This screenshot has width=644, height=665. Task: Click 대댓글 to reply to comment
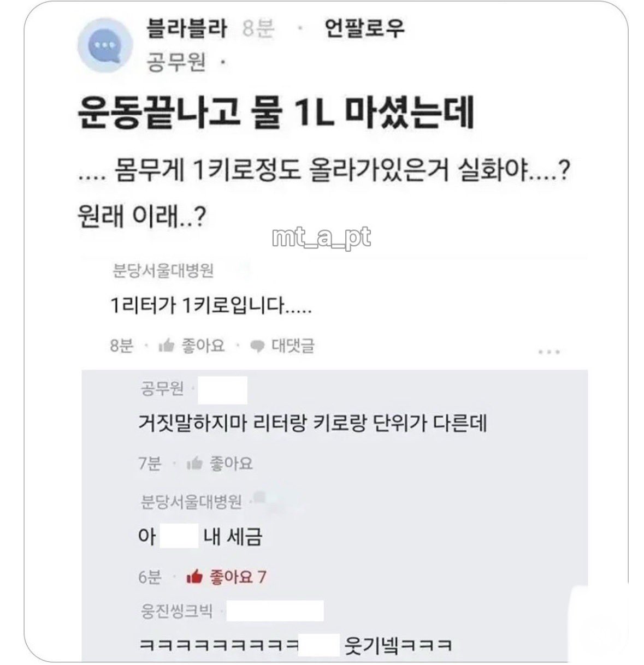click(293, 346)
